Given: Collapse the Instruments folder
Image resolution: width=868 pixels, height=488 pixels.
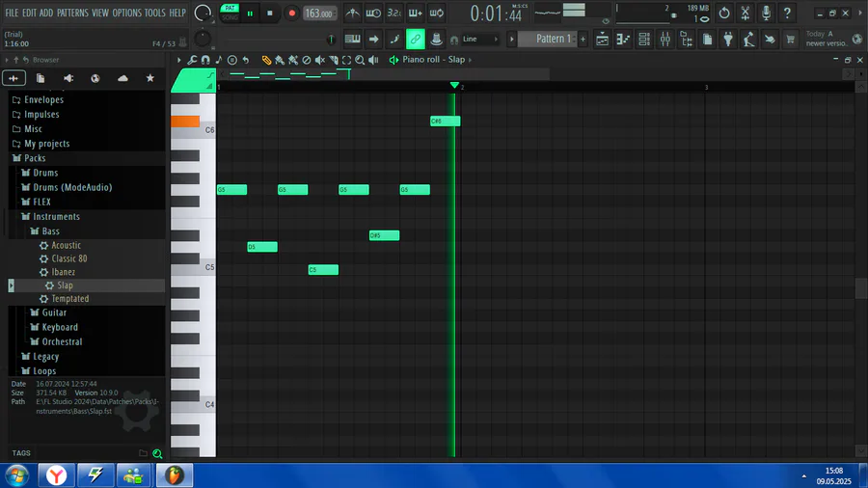Looking at the screenshot, I should coord(56,216).
